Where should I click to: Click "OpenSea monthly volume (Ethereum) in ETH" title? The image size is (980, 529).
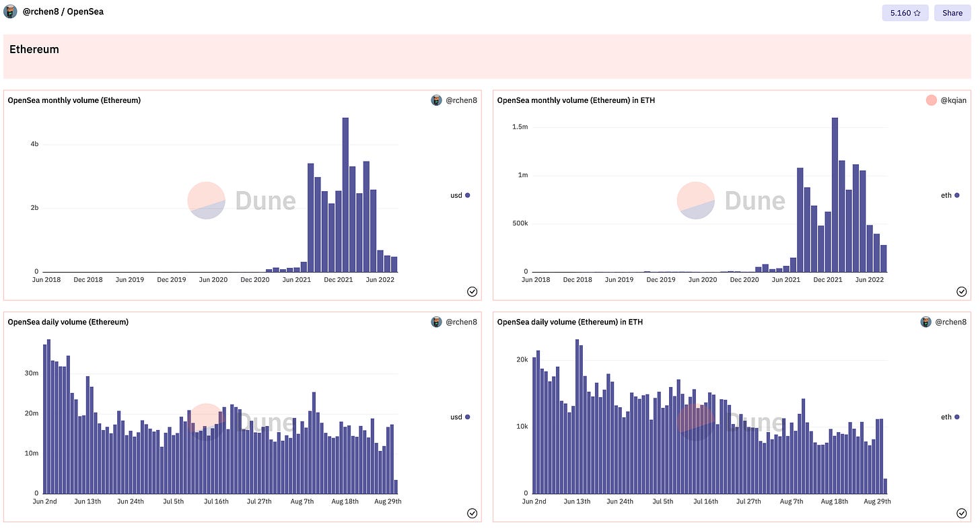[576, 100]
